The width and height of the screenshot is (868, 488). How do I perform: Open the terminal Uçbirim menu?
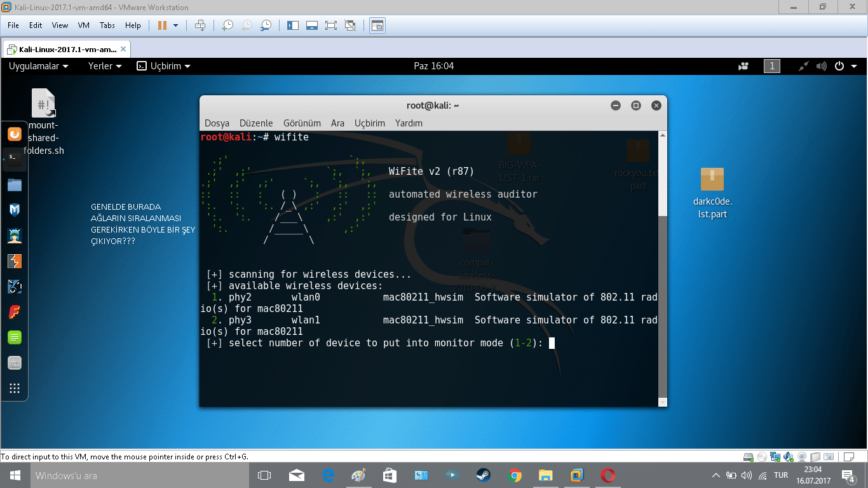point(370,123)
